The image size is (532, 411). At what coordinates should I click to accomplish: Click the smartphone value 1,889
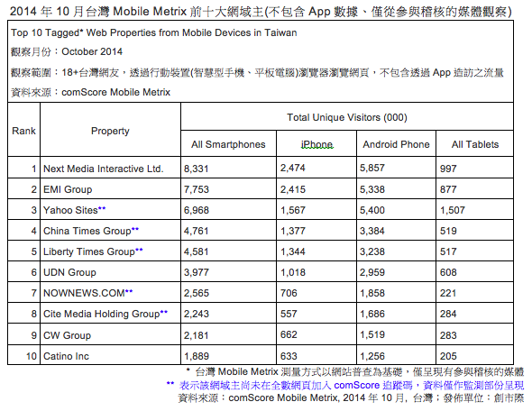click(196, 356)
